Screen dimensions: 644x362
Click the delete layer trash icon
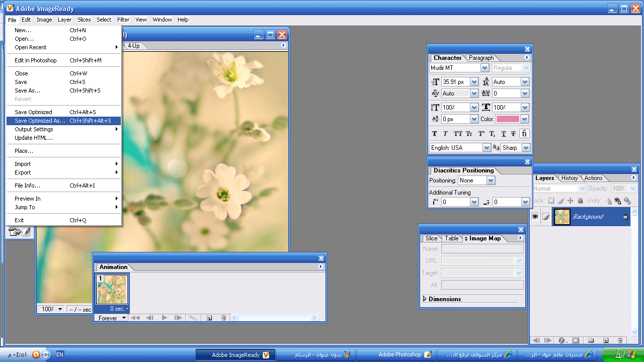pos(620,340)
